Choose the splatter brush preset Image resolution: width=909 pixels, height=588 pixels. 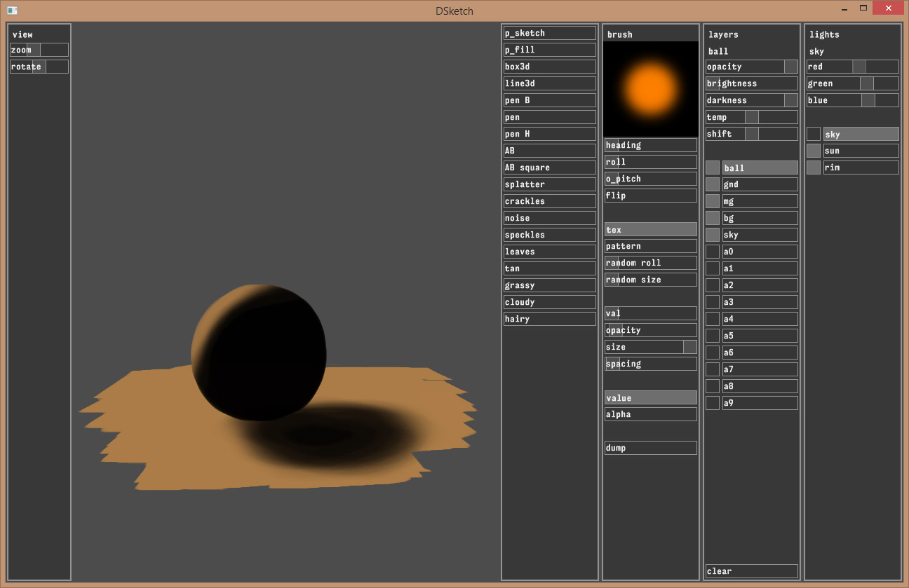point(549,184)
